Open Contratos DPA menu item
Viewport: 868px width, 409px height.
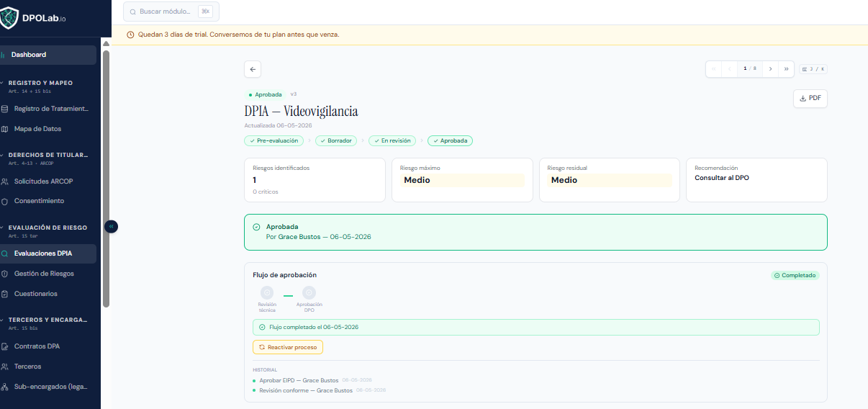(48, 346)
